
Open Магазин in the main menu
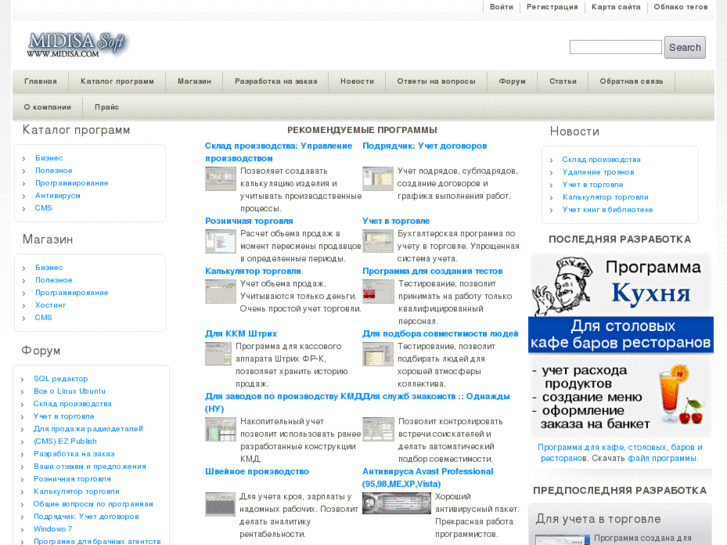[x=194, y=81]
